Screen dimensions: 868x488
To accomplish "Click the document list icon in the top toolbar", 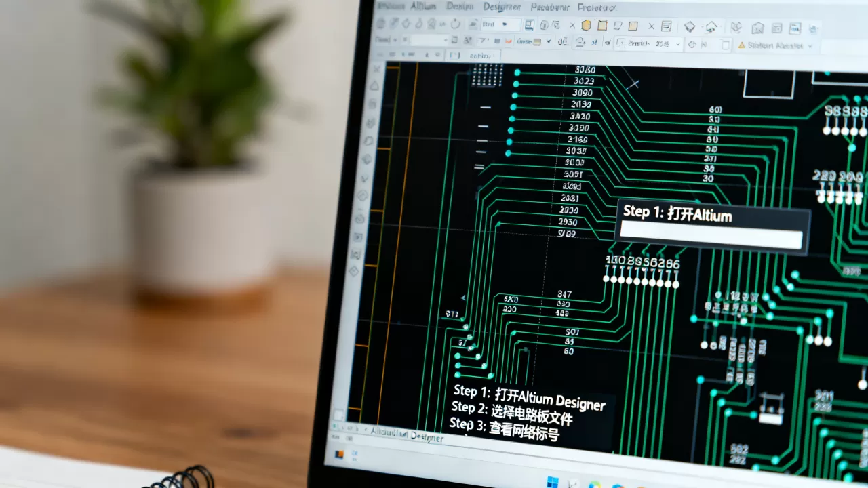I will click(666, 26).
